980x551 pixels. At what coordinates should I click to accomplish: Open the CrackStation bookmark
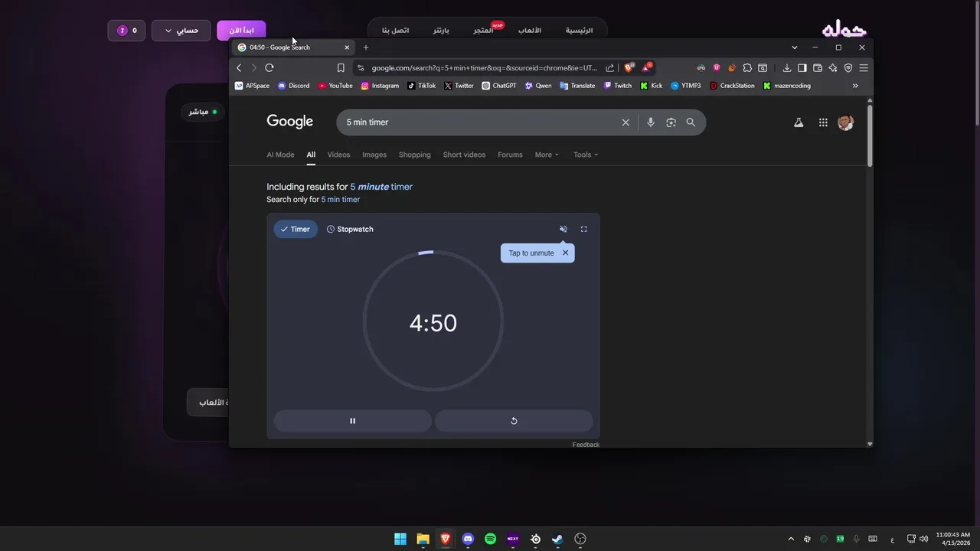[732, 86]
